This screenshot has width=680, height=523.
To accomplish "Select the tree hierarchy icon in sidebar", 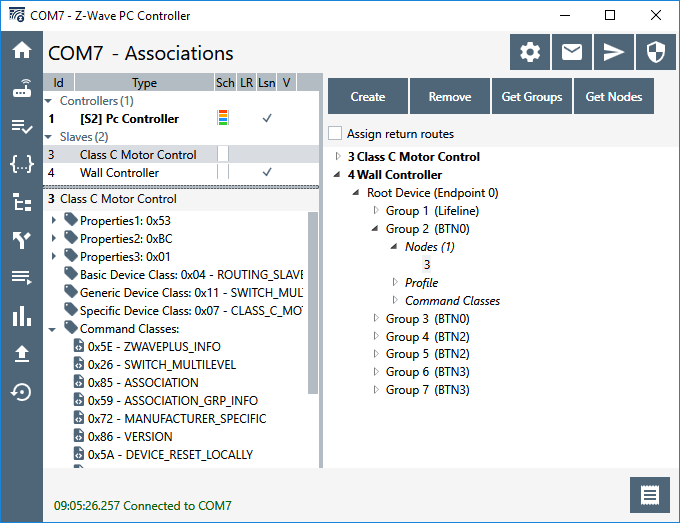I will point(21,203).
